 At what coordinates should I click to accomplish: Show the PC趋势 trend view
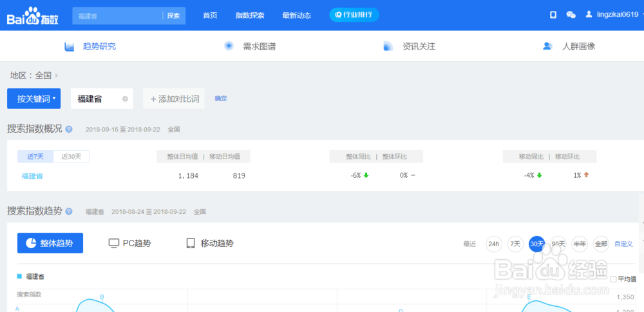[x=130, y=244]
